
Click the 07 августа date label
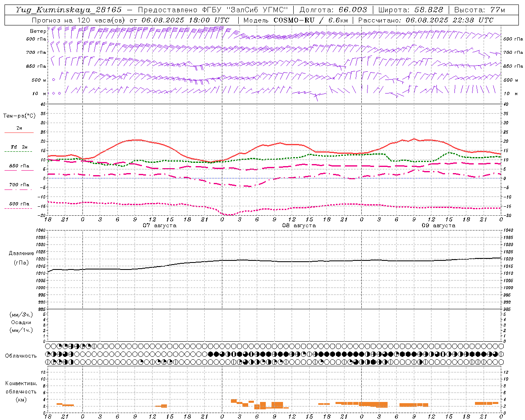coord(160,226)
